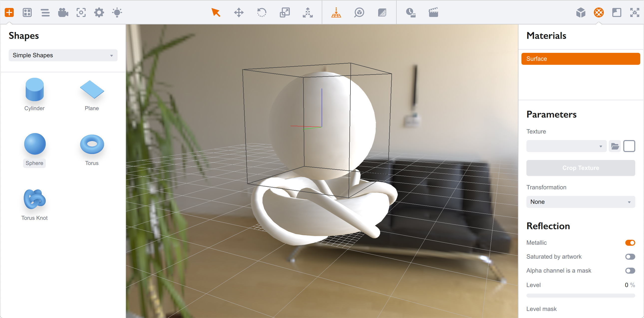Choose the Scale tool icon
644x318 pixels.
coord(285,12)
